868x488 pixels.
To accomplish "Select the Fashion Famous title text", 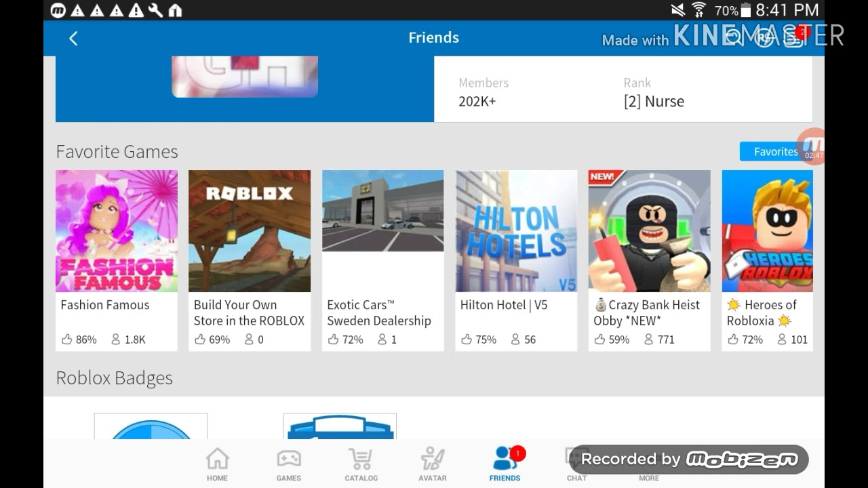I will 105,305.
